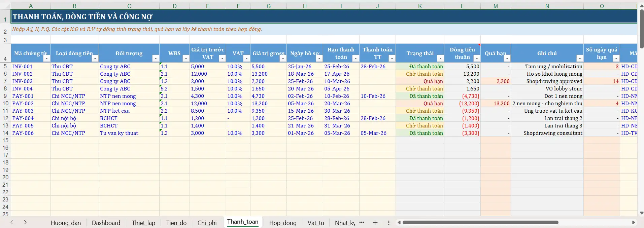
Task: Click the horizontal scrollbar right arrow
Action: pos(634,223)
